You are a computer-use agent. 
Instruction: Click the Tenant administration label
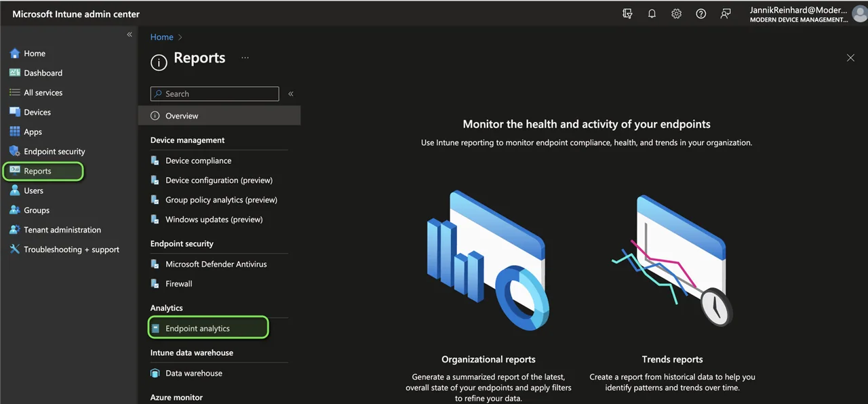pyautogui.click(x=62, y=230)
